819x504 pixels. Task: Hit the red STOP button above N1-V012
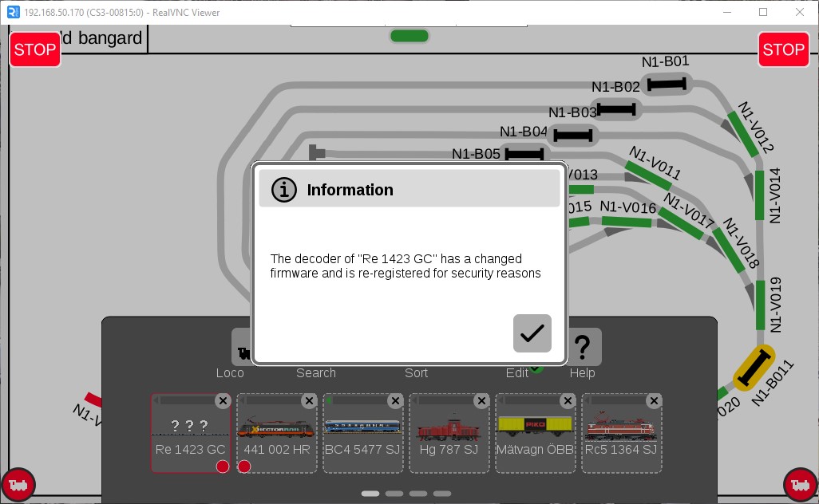[x=784, y=49]
